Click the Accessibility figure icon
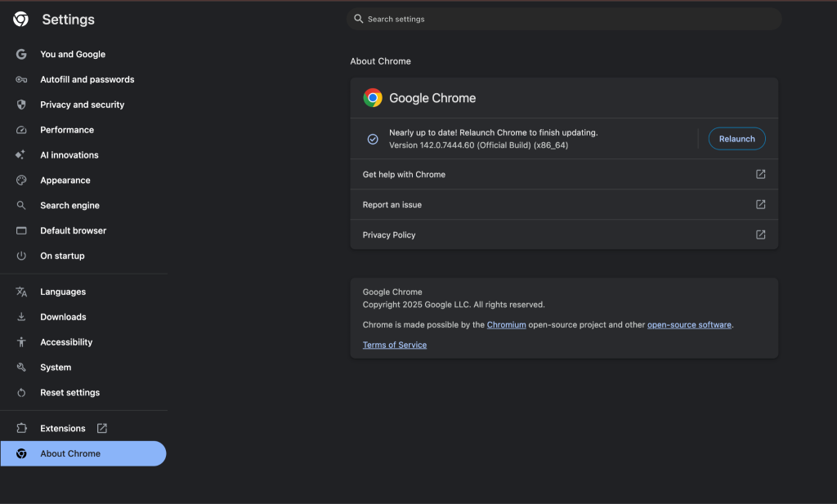Screen dimensions: 837x504 (22, 342)
